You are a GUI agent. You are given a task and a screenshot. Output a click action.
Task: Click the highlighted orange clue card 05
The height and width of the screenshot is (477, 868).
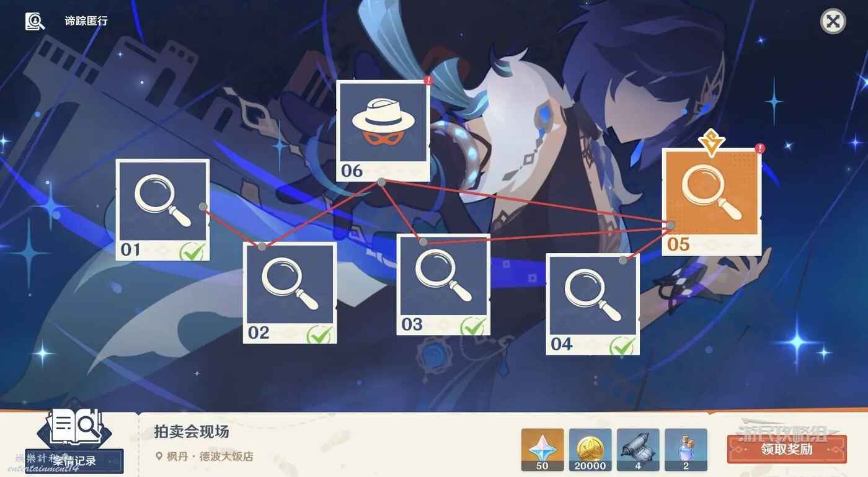pyautogui.click(x=711, y=202)
